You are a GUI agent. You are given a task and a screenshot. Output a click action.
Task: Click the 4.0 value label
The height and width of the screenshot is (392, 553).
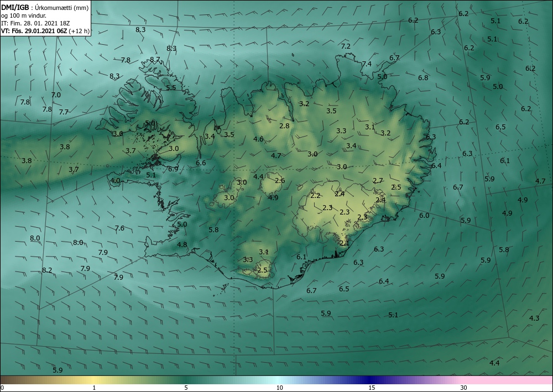click(x=116, y=181)
